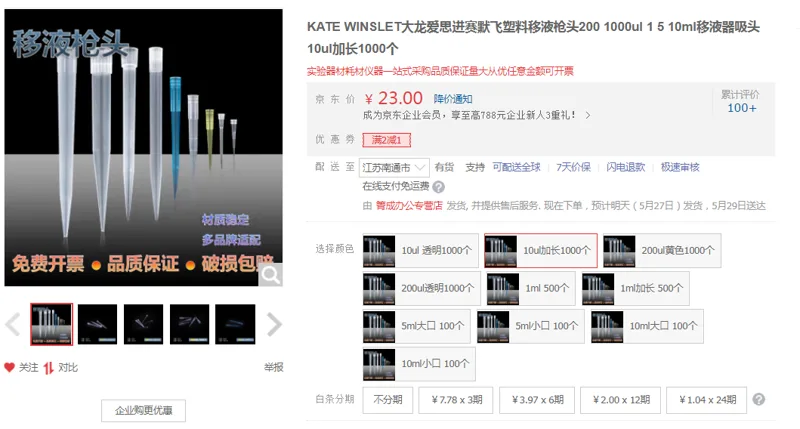
Task: Select the second product thumbnail
Action: click(x=97, y=324)
